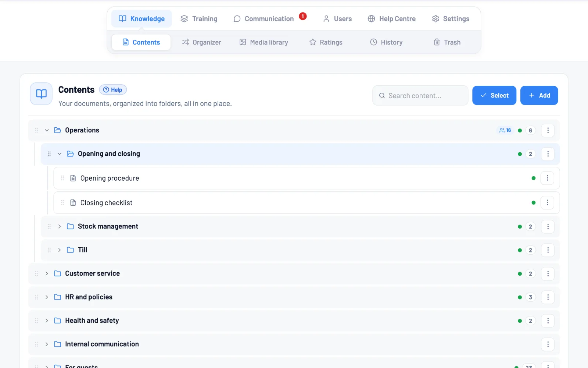Open the Trash sub-tab

click(x=447, y=42)
